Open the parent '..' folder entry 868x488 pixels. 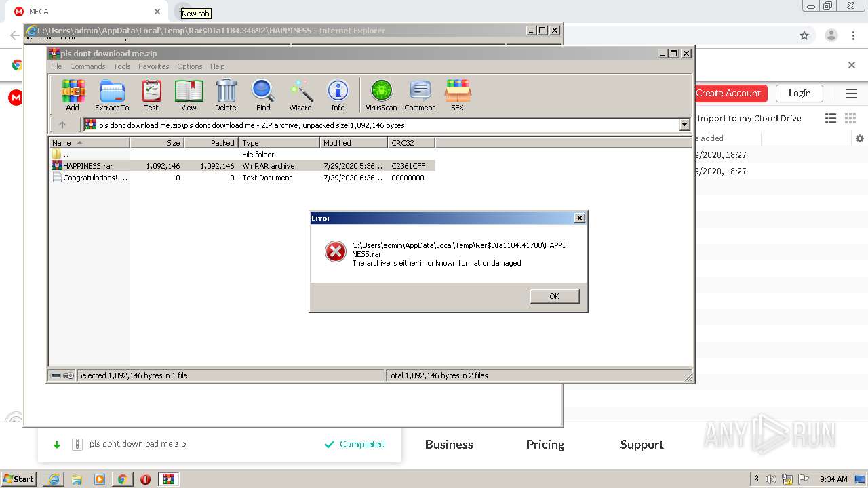(242, 155)
